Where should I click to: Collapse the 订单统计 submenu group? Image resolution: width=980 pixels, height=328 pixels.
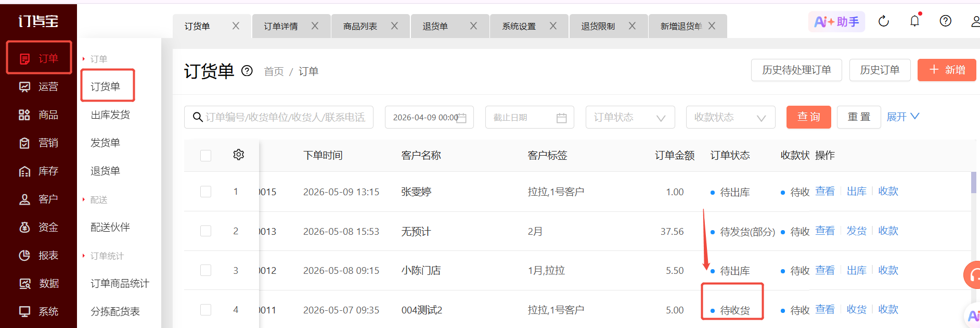tap(103, 256)
